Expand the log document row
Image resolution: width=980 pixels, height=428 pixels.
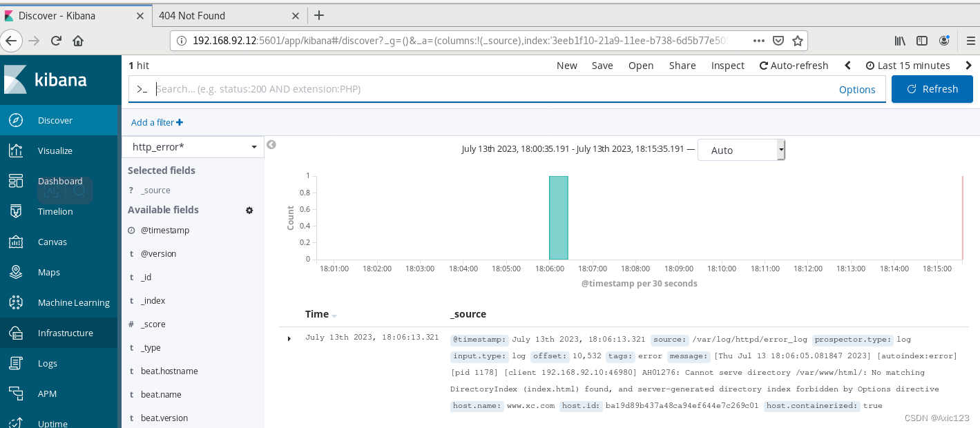(x=289, y=338)
